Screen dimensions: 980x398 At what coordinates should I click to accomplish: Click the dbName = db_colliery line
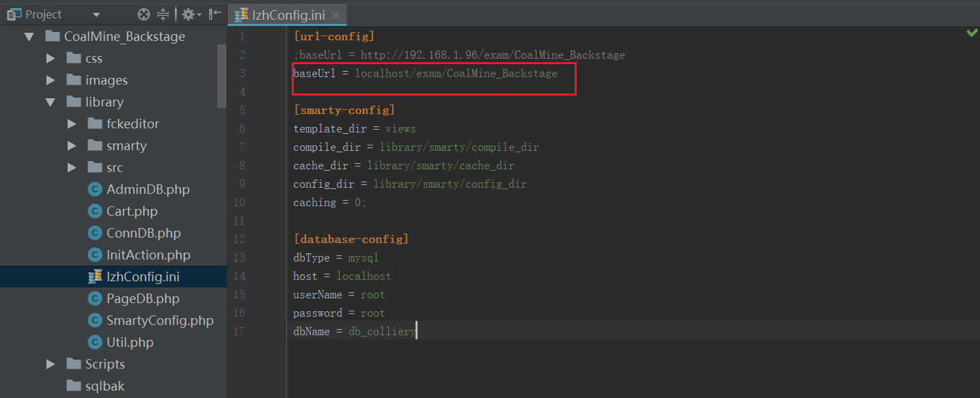coord(355,331)
